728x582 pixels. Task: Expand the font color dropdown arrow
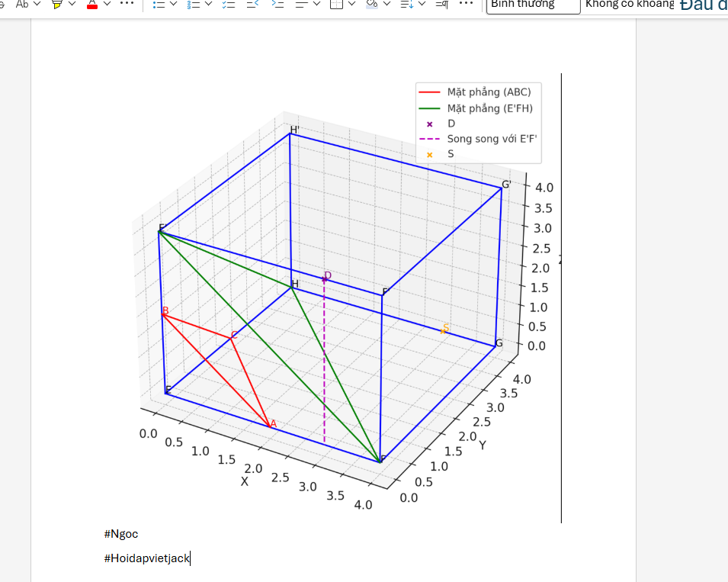click(107, 4)
